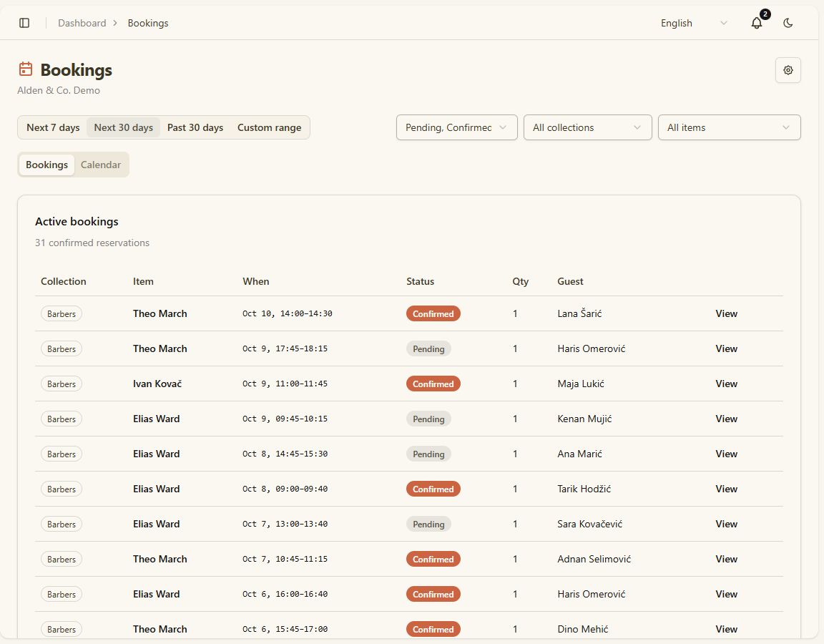824x644 pixels.
Task: Click the Active bookings heading
Action: point(77,221)
